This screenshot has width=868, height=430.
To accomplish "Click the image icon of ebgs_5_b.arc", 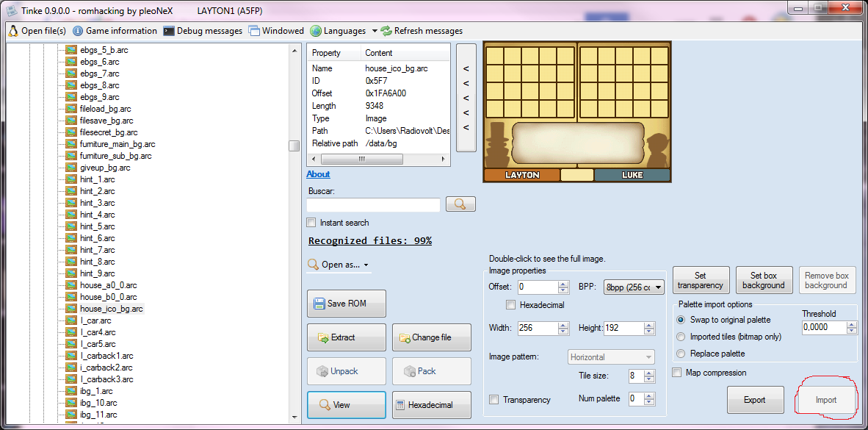I will 70,50.
